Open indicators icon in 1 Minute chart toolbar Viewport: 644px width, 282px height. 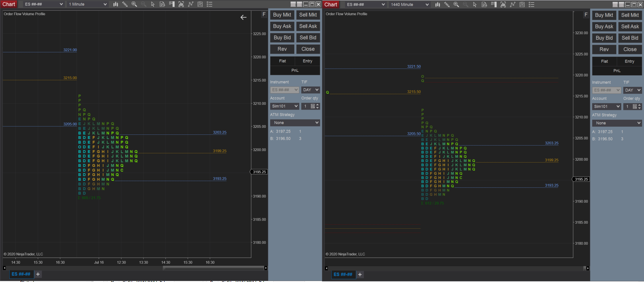[181, 4]
